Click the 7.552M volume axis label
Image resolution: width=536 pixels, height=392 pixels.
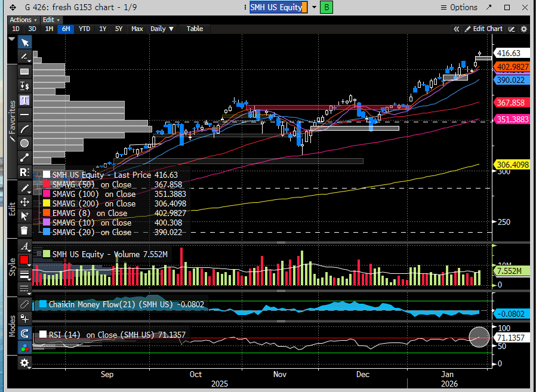[511, 271]
